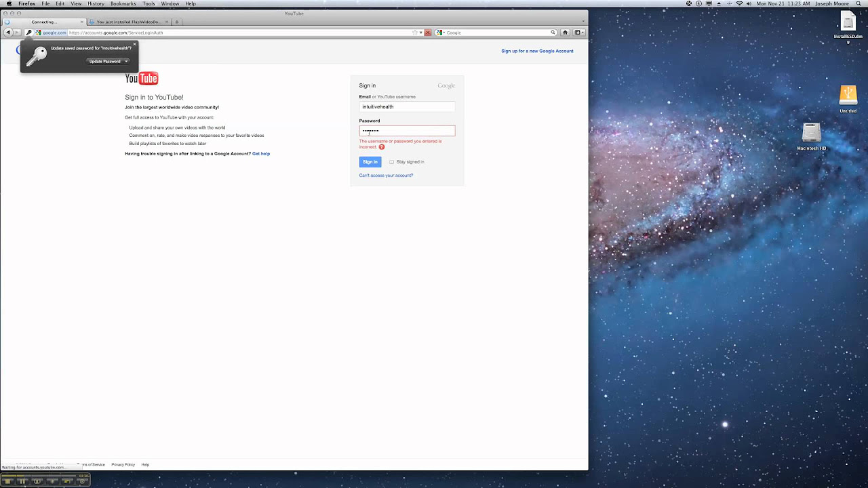The image size is (868, 488).
Task: Click the Wi-Fi status menu bar icon
Action: 739,3
